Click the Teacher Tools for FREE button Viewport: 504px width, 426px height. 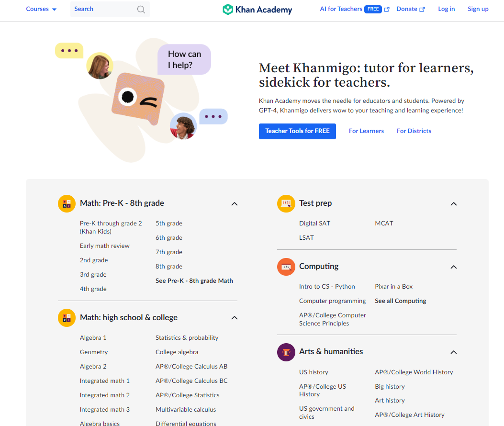[x=297, y=131]
